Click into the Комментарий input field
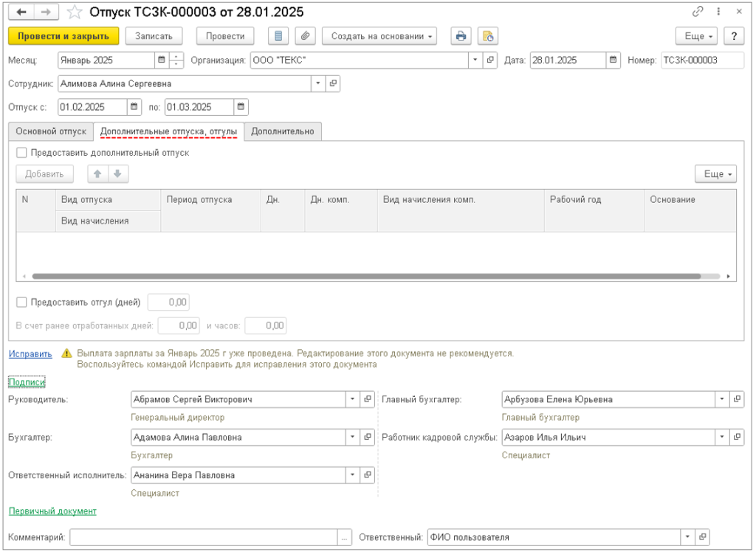The width and height of the screenshot is (756, 552). coord(203,537)
